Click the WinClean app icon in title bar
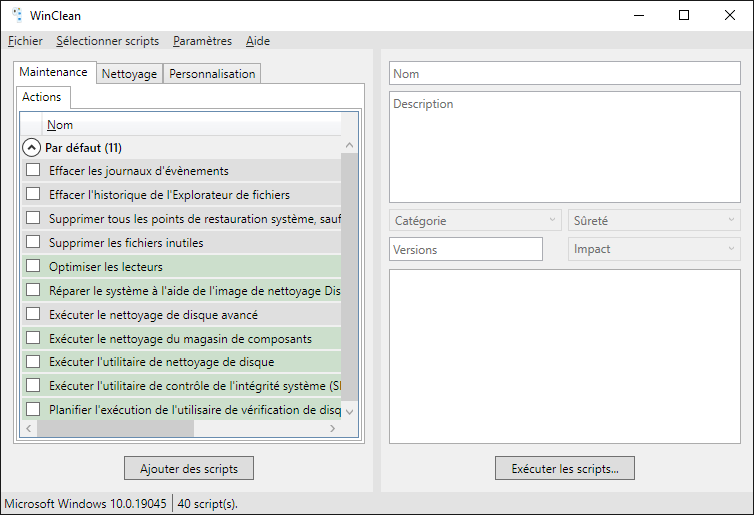Image resolution: width=754 pixels, height=515 pixels. coord(17,15)
